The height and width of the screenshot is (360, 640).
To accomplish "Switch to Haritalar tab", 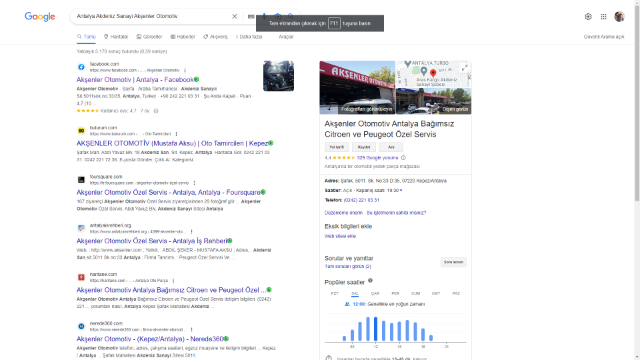I will [x=116, y=37].
